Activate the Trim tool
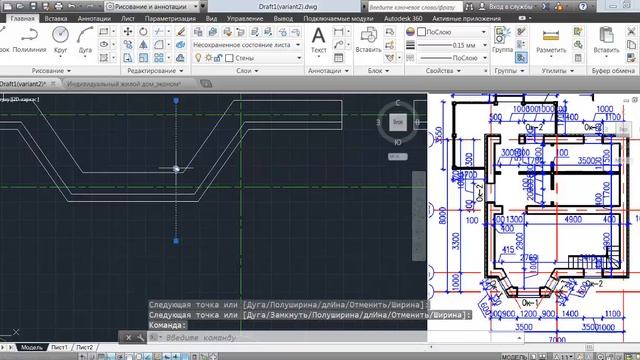Viewport: 640px width, 360px height. [x=159, y=31]
